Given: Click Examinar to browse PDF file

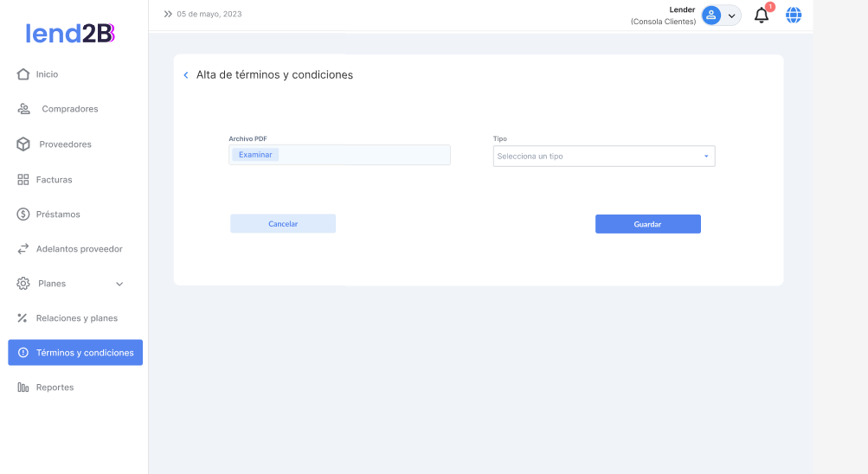Looking at the screenshot, I should (255, 155).
